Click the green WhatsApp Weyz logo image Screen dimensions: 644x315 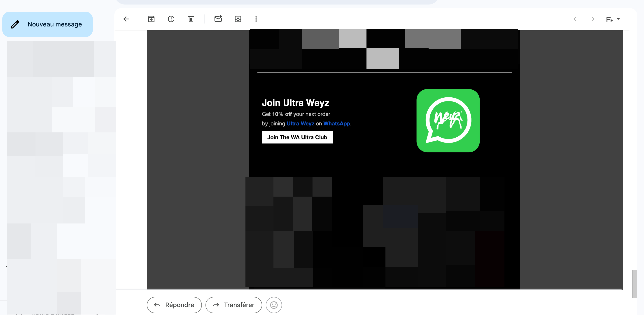pyautogui.click(x=448, y=121)
